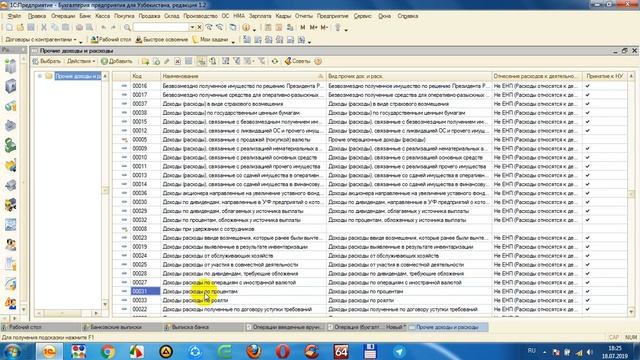Screen dimensions: 640x360
Task: Open the calendar icon in main toolbar
Action: click(279, 27)
